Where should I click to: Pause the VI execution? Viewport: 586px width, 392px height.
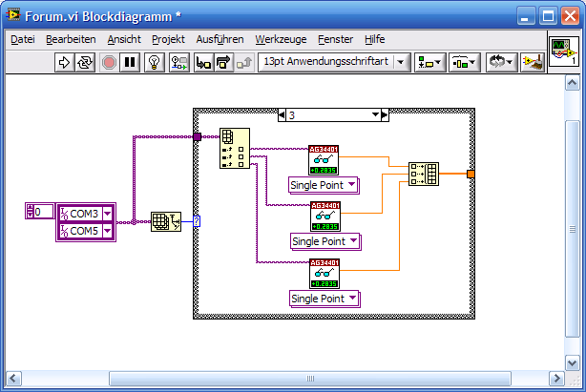(130, 62)
